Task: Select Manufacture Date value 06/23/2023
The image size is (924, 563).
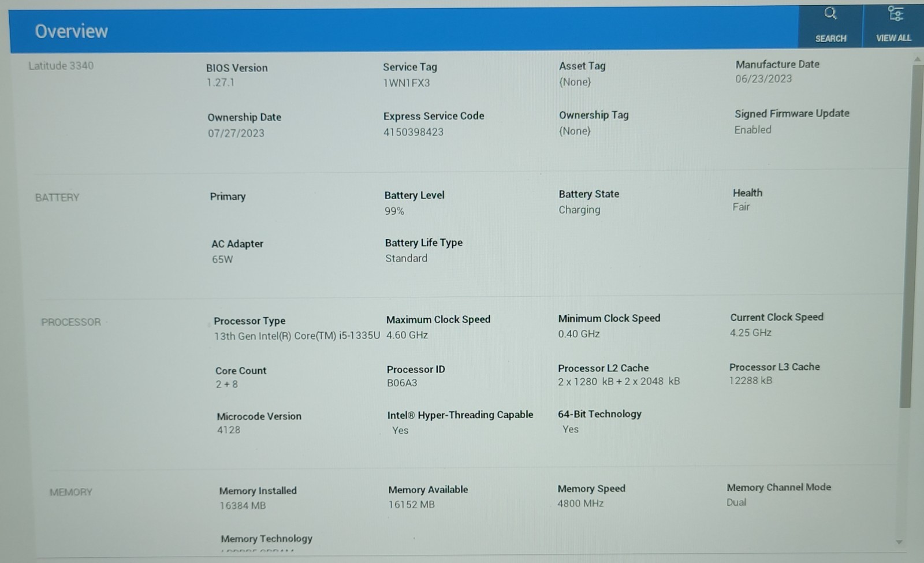Action: pos(763,79)
